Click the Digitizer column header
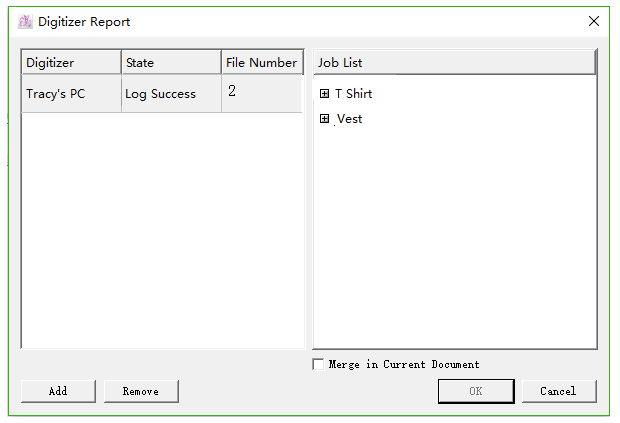The height and width of the screenshot is (423, 620). click(x=71, y=62)
